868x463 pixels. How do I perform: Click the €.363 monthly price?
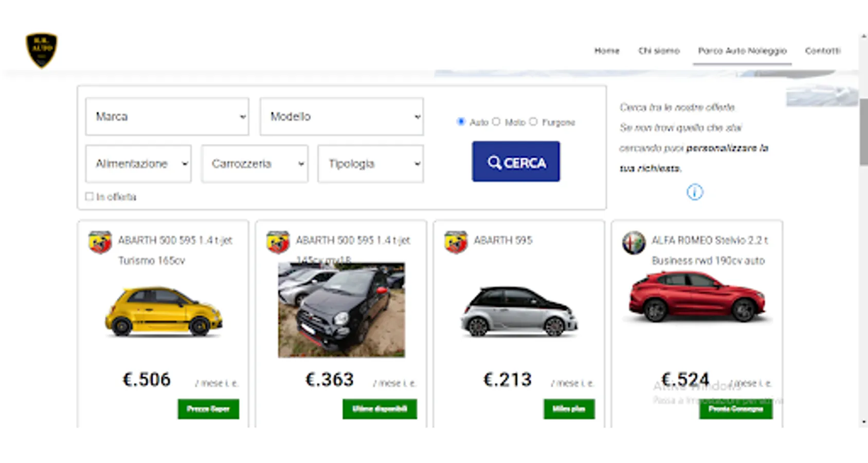tap(330, 380)
